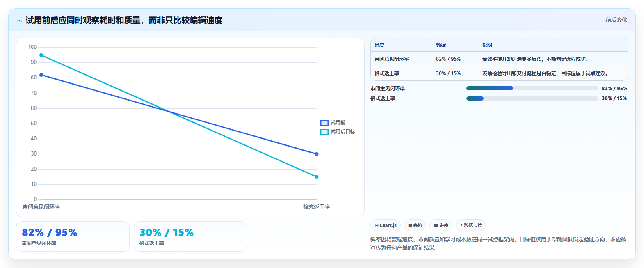This screenshot has height=268, width=644.
Task: Toggle the 试用后目标 legend swatch
Action: coord(324,132)
